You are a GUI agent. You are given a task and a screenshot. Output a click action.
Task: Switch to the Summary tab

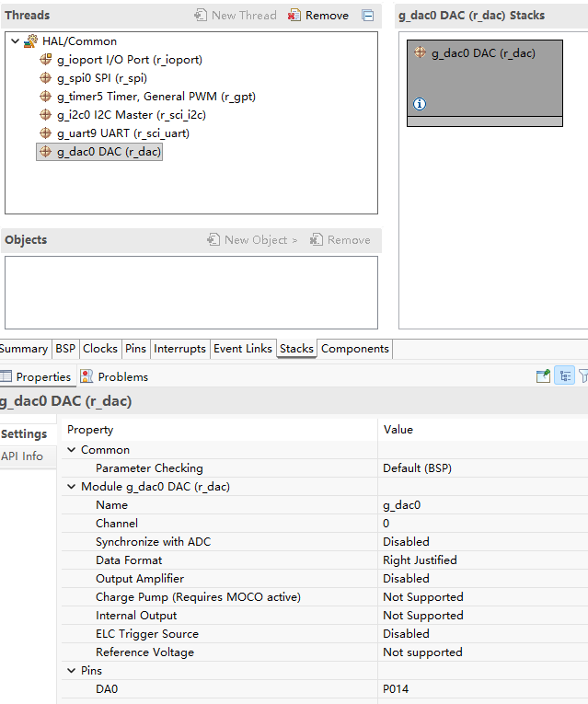coord(23,349)
